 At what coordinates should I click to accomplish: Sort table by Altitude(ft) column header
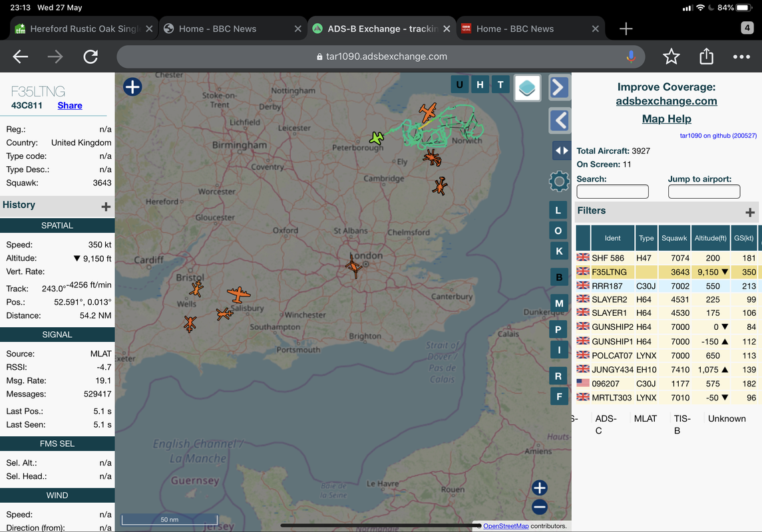[711, 238]
